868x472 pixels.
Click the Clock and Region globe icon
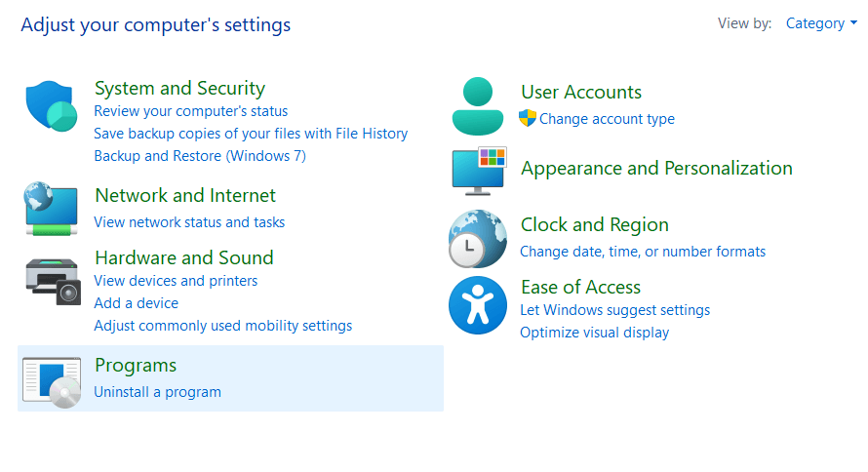click(478, 239)
